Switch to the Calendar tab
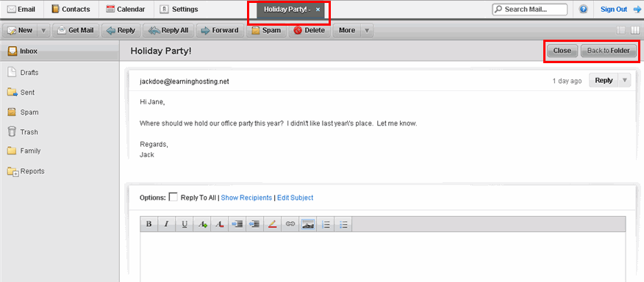The image size is (644, 282). click(x=125, y=9)
